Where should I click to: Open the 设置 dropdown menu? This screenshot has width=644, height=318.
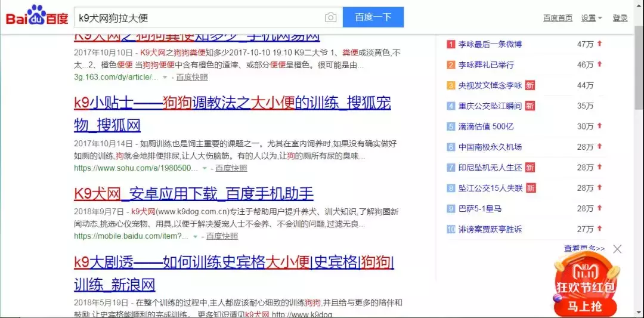pos(592,18)
